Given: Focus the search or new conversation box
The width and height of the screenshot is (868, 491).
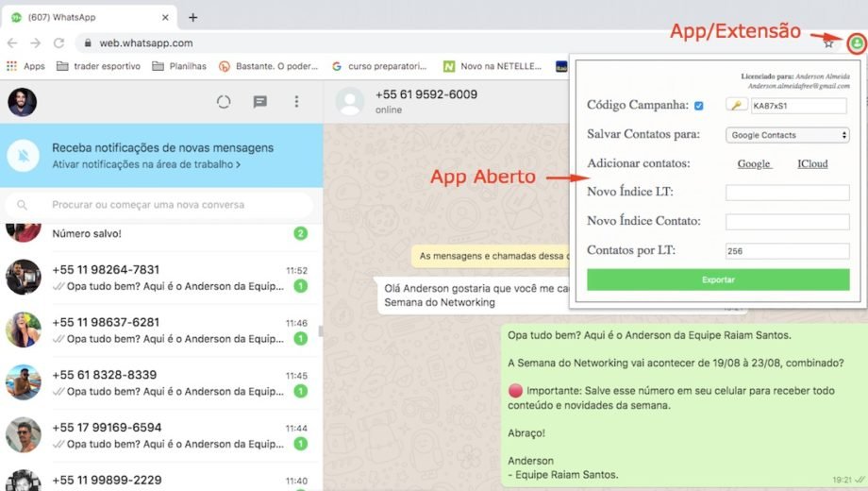Looking at the screenshot, I should (x=159, y=205).
